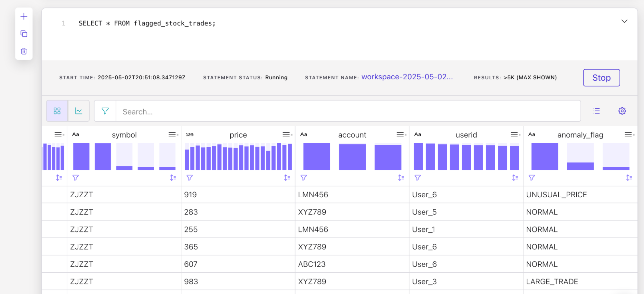The width and height of the screenshot is (644, 294).
Task: Sort the anomaly_flag column
Action: pos(629,178)
